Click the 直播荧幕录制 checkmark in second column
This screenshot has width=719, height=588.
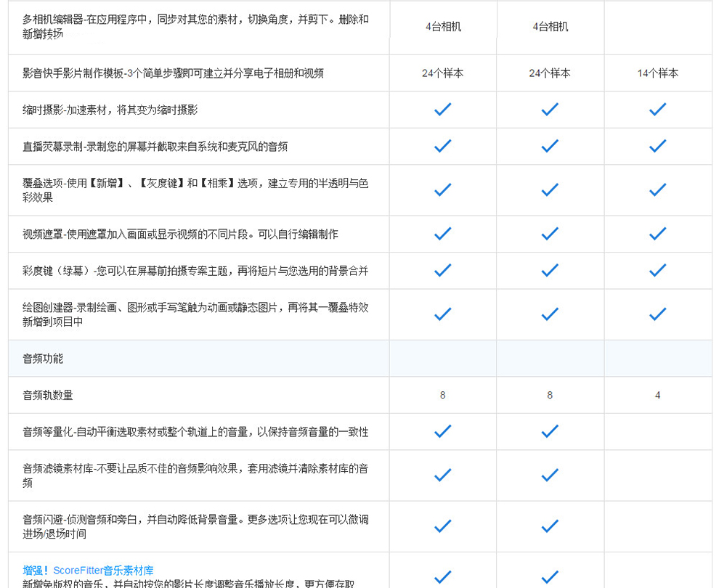point(550,146)
